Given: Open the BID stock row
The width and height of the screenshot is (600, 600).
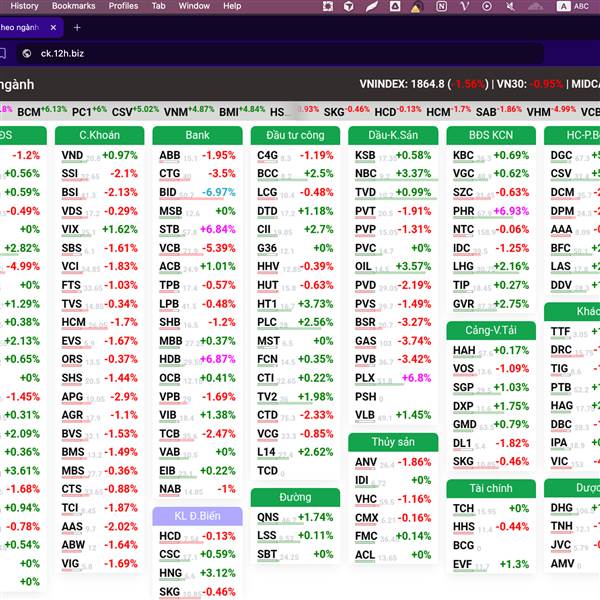Looking at the screenshot, I should pos(197,192).
